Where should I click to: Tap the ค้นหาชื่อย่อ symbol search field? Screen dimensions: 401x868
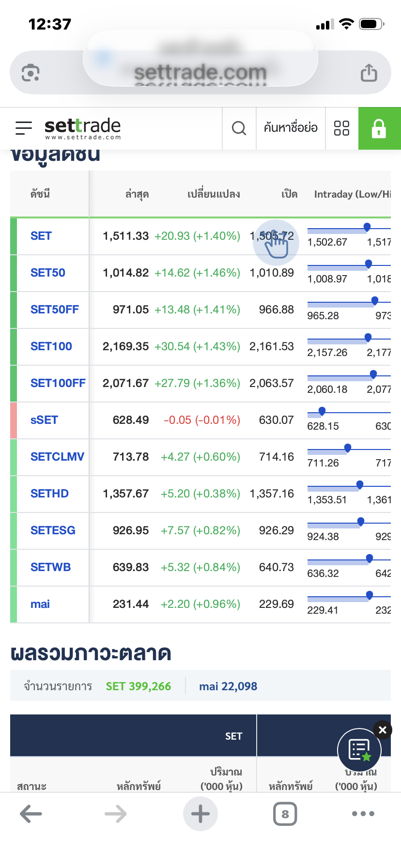tap(291, 128)
